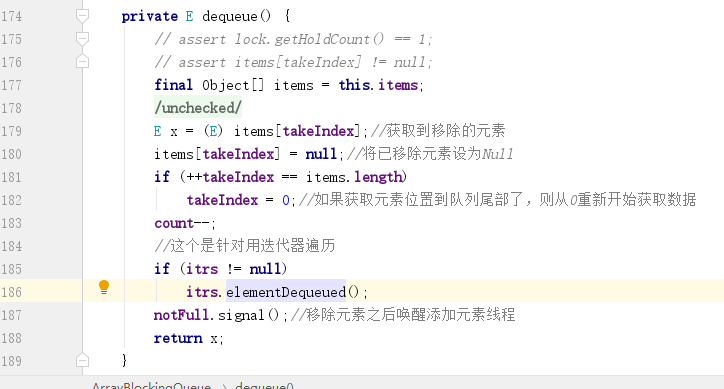Click line number 183 in gutter

click(12, 223)
